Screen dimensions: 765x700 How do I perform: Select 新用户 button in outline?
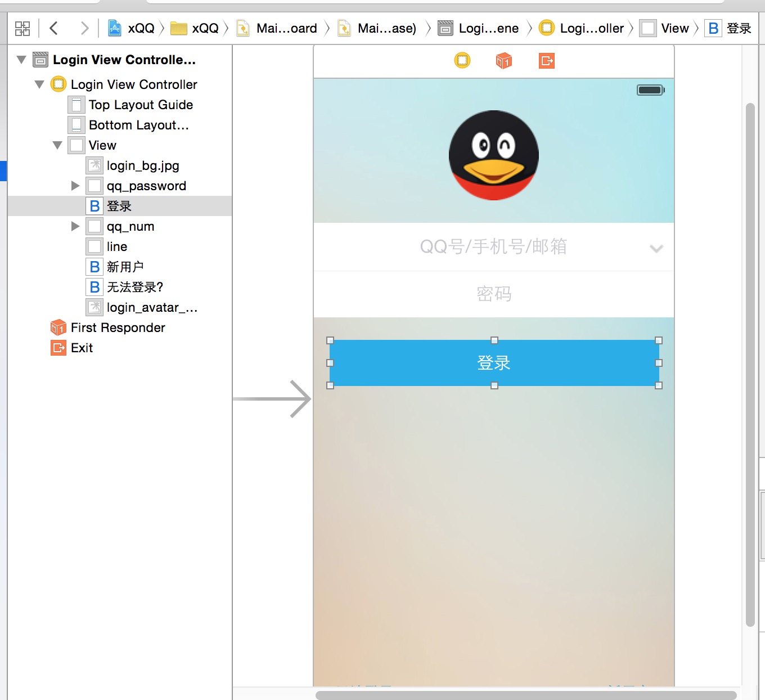coord(120,267)
